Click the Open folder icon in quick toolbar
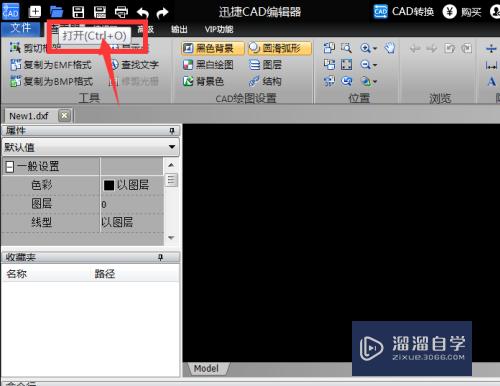Viewport: 500px width, 386px height. click(x=57, y=12)
